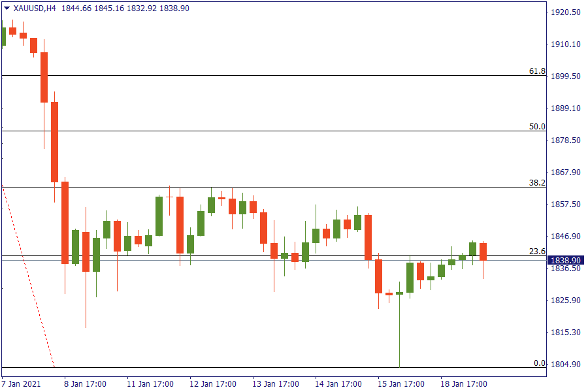Click the 18 Jan 17:00 time label
Image resolution: width=588 pixels, height=392 pixels.
(463, 384)
